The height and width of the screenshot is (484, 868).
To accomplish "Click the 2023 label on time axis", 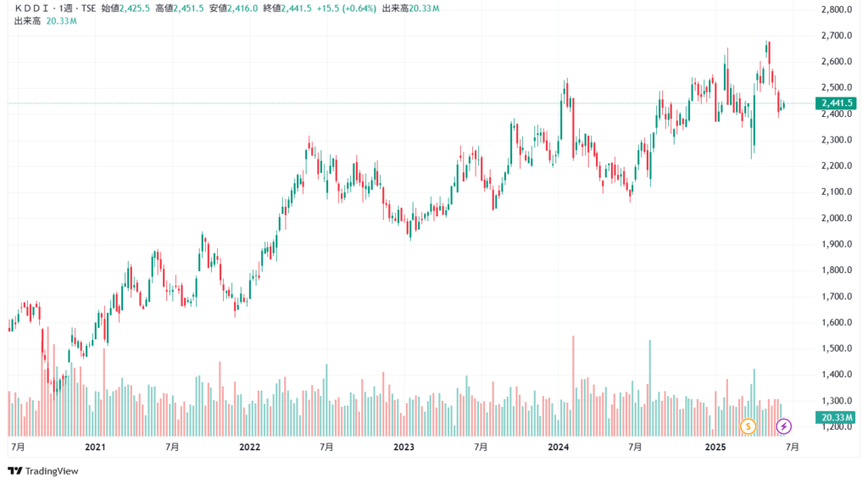I will point(403,447).
